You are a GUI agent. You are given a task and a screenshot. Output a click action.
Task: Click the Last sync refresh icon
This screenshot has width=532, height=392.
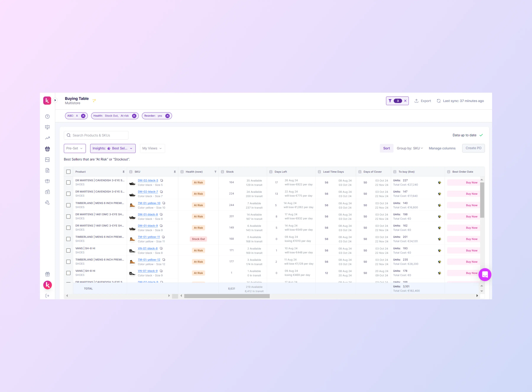(x=439, y=101)
